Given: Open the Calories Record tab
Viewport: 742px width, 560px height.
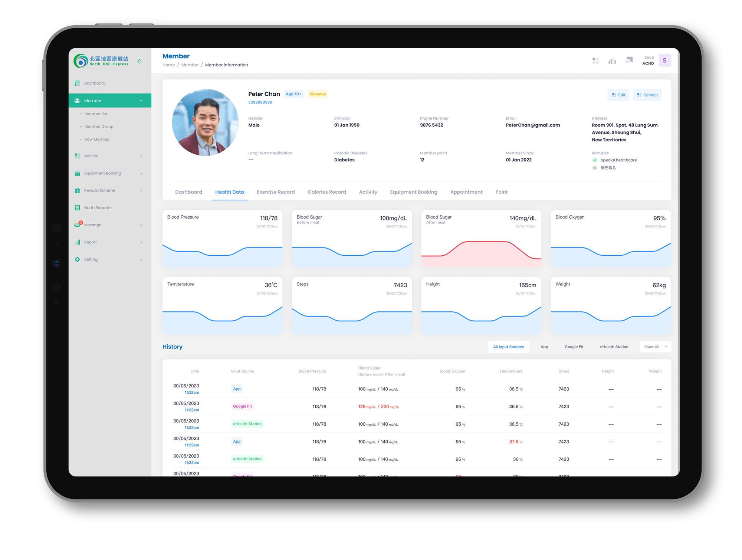Looking at the screenshot, I should pos(326,192).
